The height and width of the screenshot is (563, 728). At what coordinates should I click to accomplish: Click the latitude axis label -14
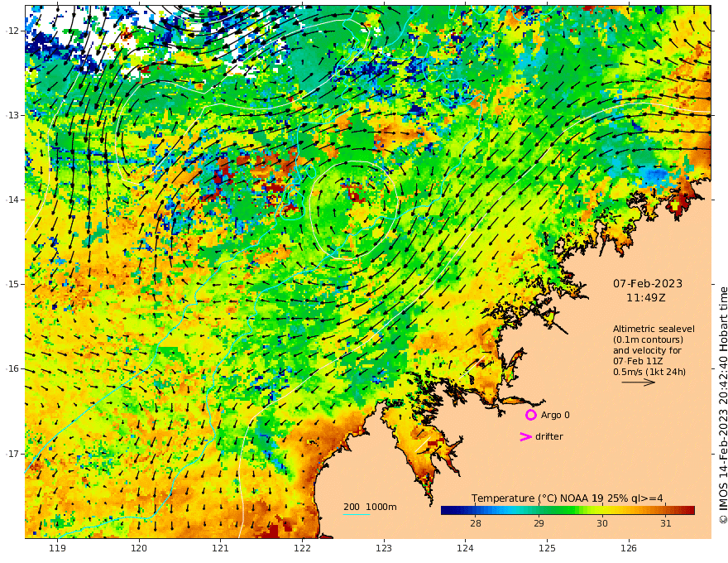(12, 200)
